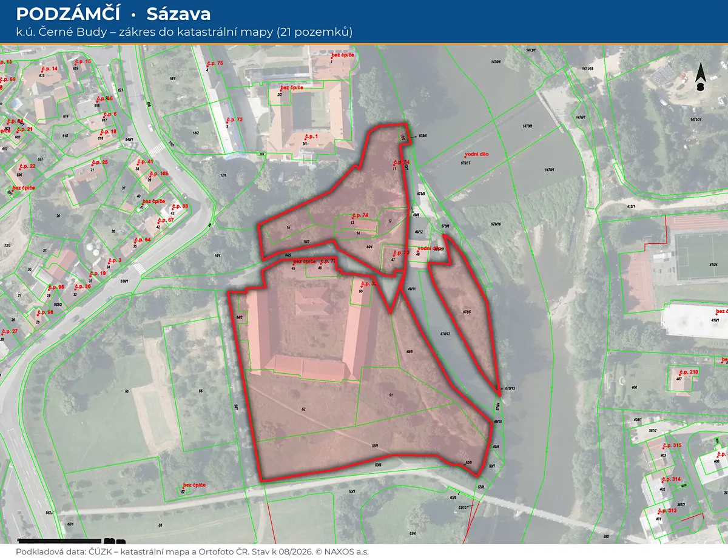Click building label 'č.p. 210'
The image size is (728, 560).
click(689, 372)
